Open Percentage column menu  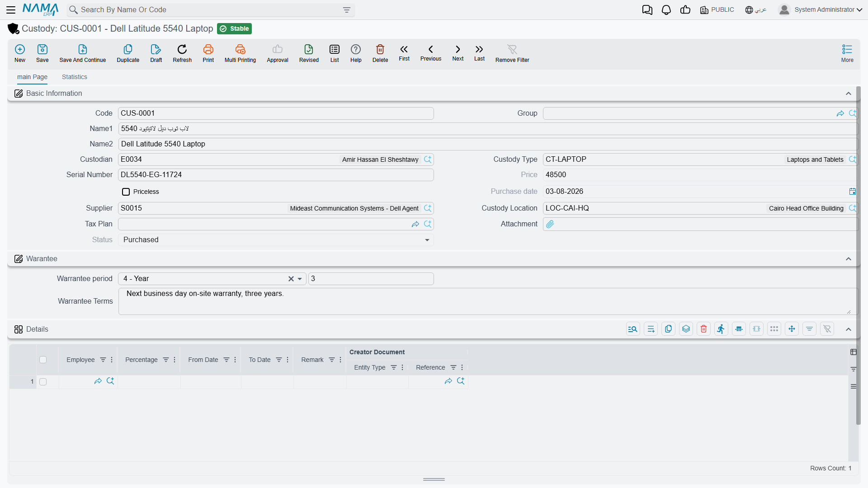click(x=175, y=360)
